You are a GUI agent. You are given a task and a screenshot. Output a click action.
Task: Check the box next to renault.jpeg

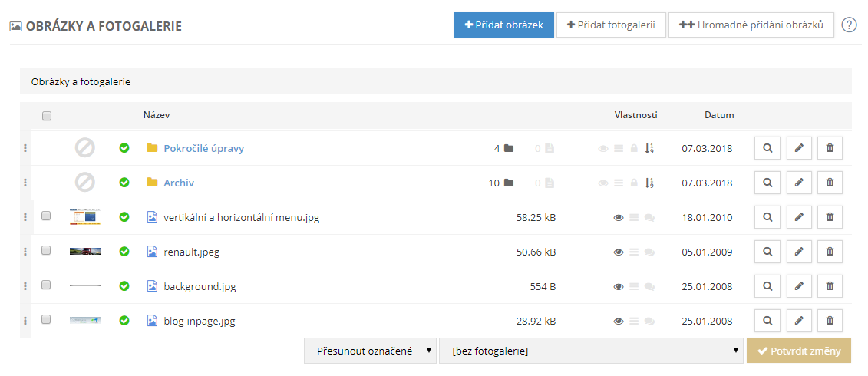click(46, 251)
